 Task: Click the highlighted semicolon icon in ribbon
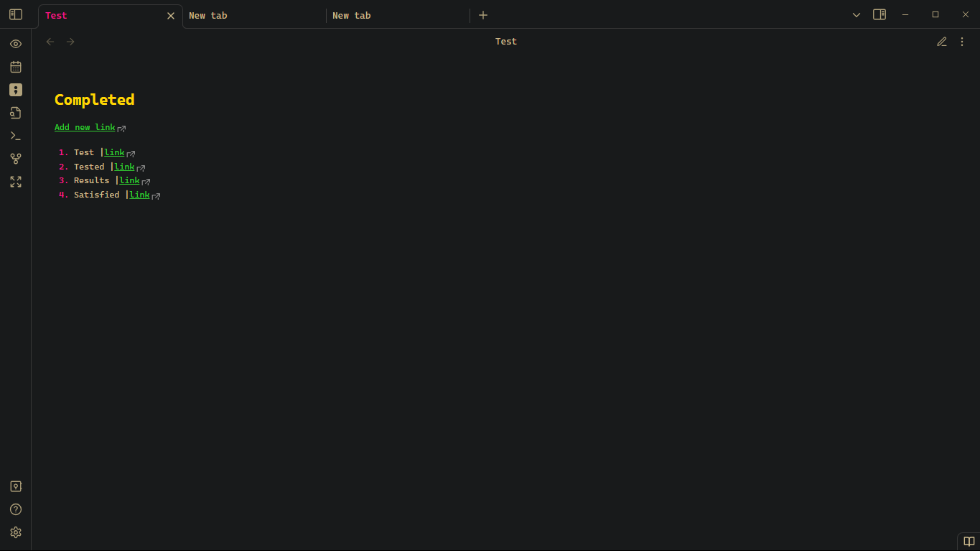click(x=16, y=90)
